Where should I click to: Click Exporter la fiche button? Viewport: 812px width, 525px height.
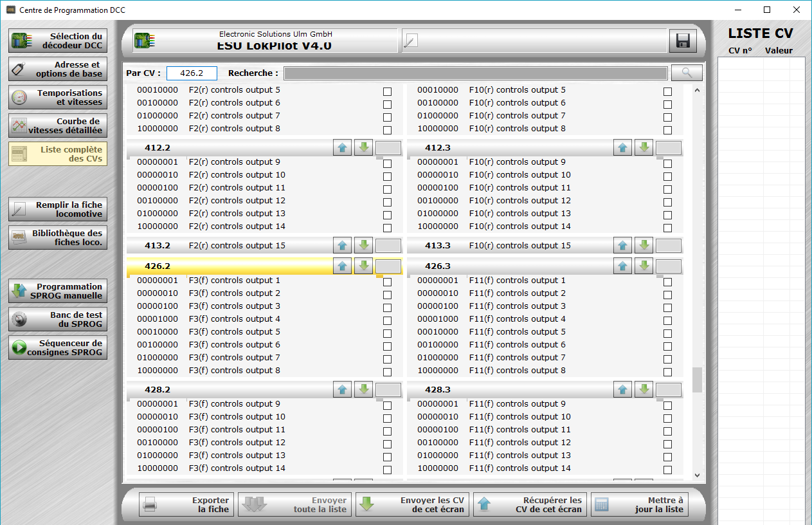pos(186,505)
